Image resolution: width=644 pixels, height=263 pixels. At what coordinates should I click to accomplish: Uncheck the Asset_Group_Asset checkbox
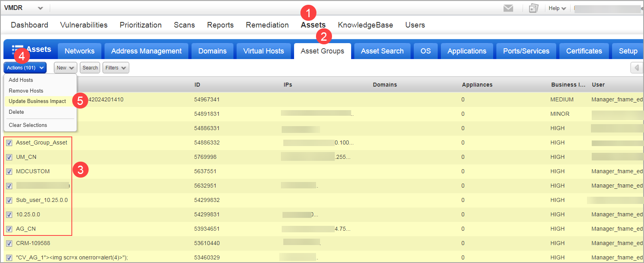coord(9,143)
